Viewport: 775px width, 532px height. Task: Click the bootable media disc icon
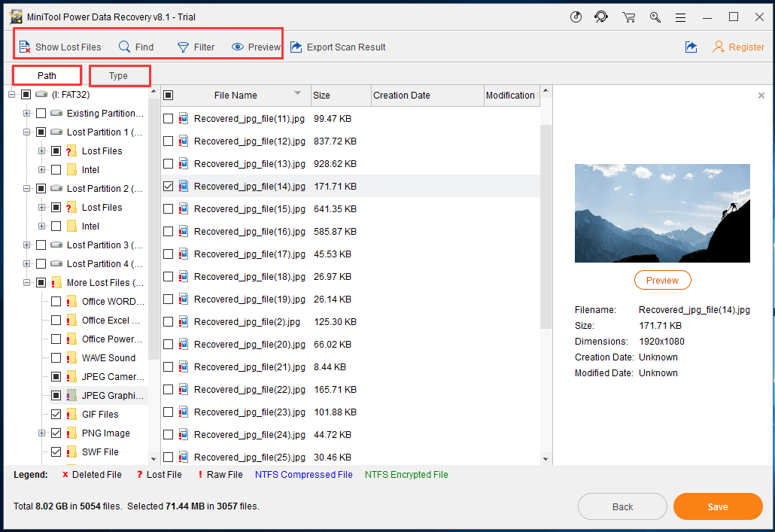pos(576,17)
